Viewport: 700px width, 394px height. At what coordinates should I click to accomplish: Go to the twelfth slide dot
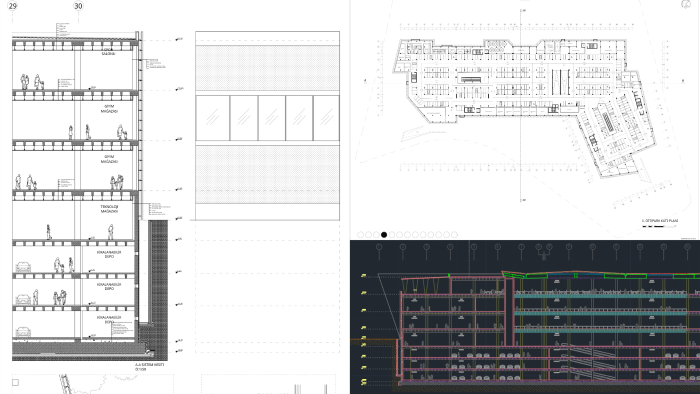[x=446, y=235]
